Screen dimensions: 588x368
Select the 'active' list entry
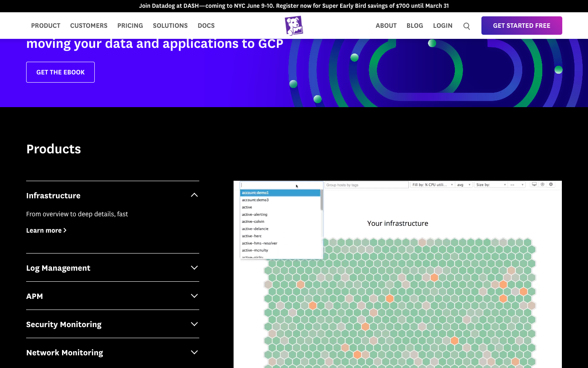(280, 207)
